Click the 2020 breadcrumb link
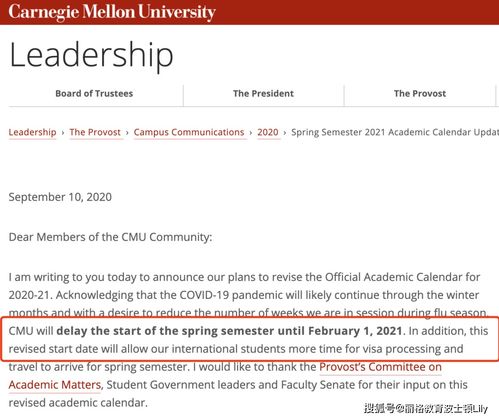Viewport: 499px width, 419px height. pyautogui.click(x=268, y=132)
